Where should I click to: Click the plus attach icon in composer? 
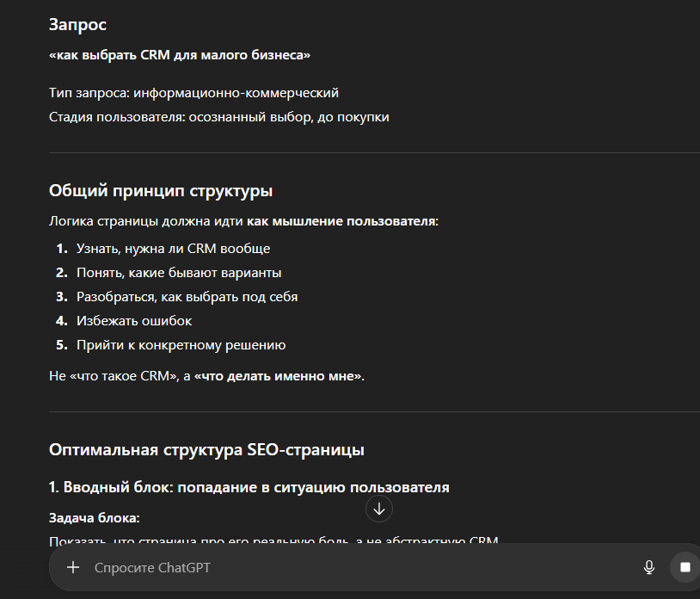coord(73,567)
